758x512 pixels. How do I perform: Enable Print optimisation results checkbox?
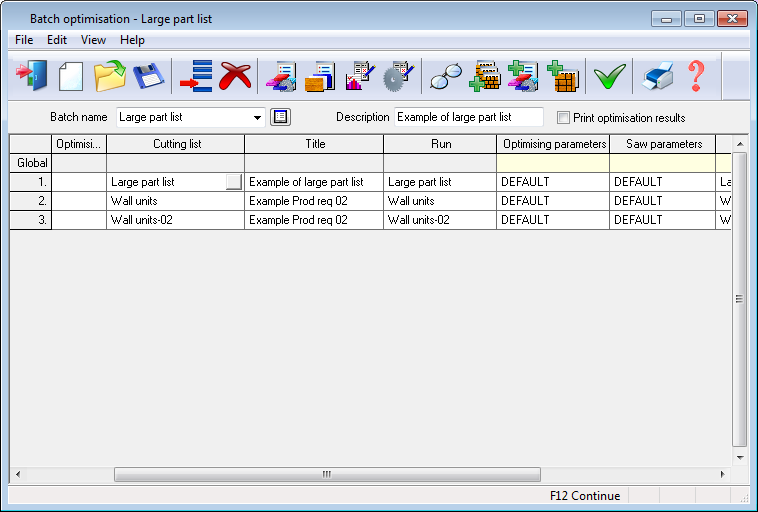pos(564,118)
